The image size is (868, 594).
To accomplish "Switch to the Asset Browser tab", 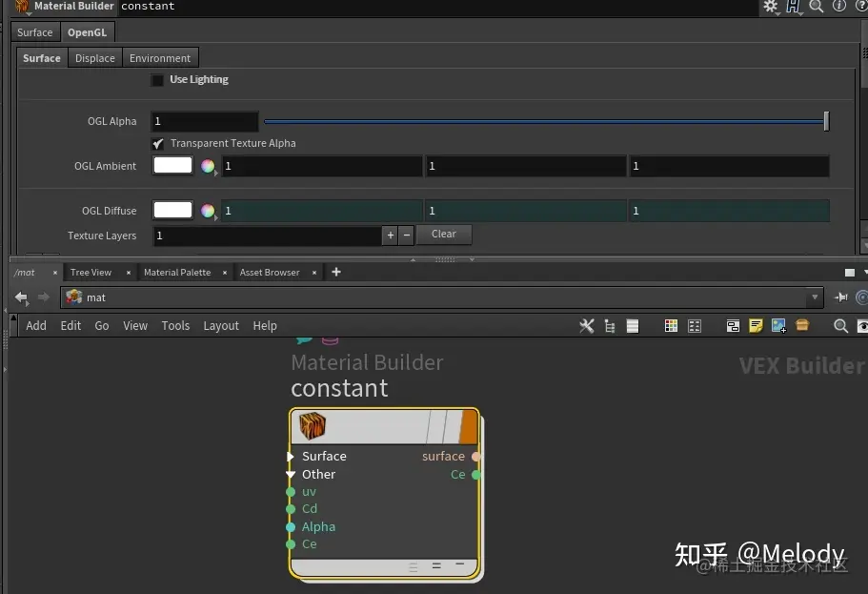I will [270, 273].
